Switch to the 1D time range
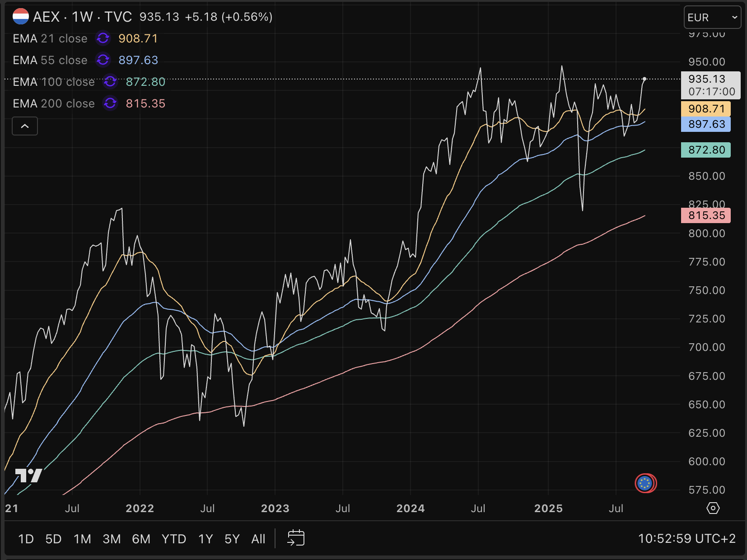The image size is (747, 560). tap(26, 539)
